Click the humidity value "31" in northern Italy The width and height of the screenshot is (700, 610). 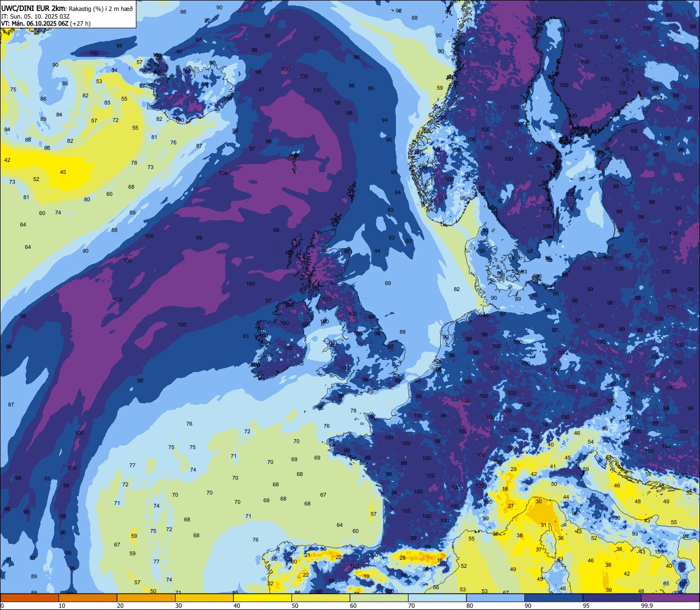pyautogui.click(x=544, y=525)
